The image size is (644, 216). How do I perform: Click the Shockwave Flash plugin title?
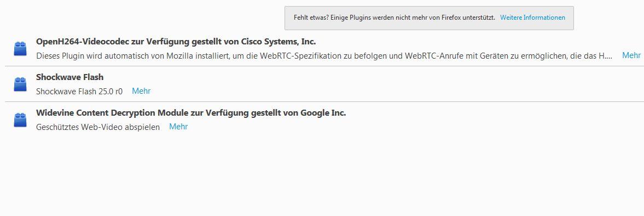pyautogui.click(x=70, y=77)
